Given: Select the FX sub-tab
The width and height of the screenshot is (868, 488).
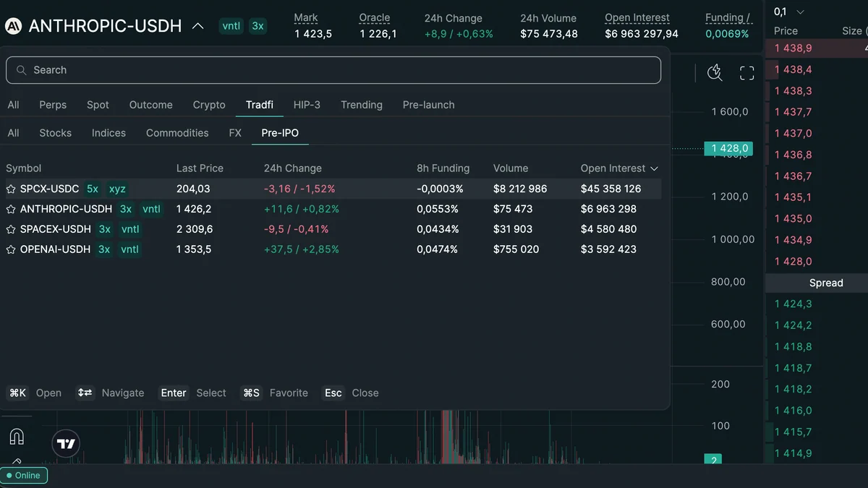Looking at the screenshot, I should [235, 133].
